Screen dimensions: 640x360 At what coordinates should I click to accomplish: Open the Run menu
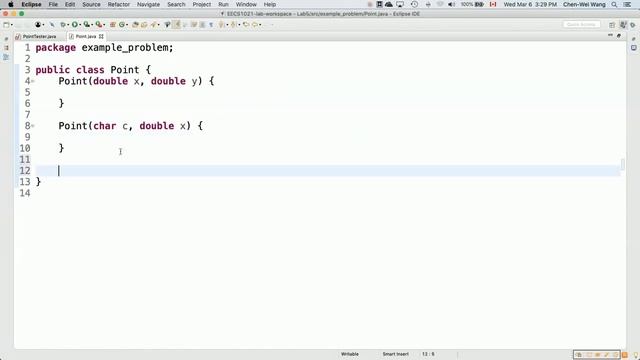click(223, 4)
